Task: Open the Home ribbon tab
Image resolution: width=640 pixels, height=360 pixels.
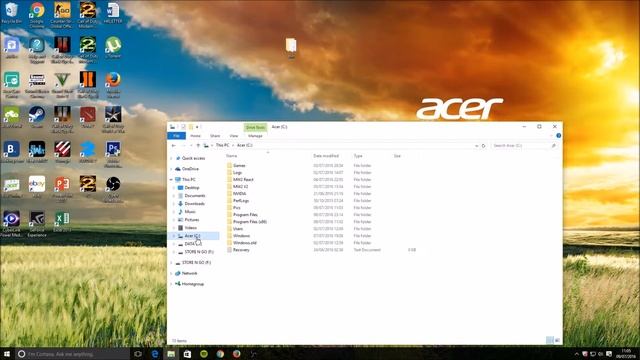Action: click(x=196, y=136)
